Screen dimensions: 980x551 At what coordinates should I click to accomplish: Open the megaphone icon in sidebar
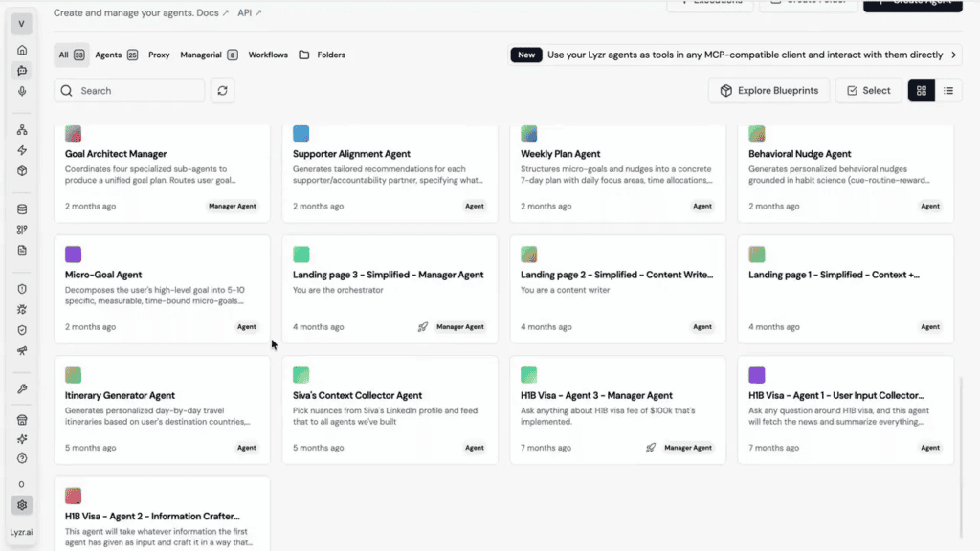click(22, 351)
